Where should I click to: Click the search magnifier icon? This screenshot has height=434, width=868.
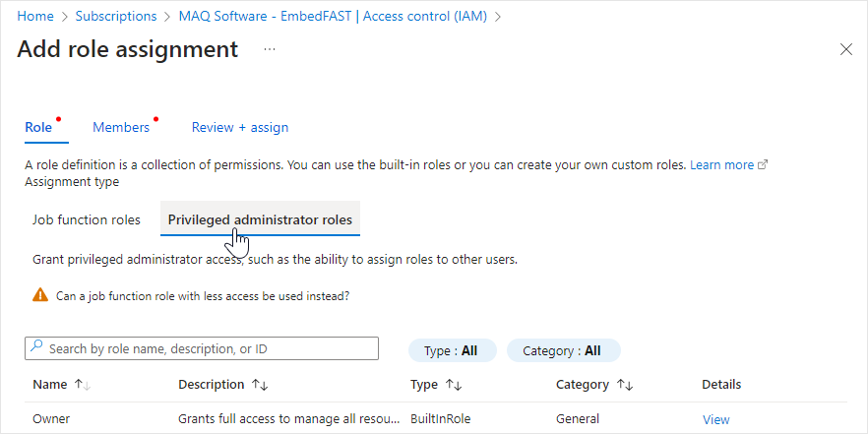coord(36,346)
